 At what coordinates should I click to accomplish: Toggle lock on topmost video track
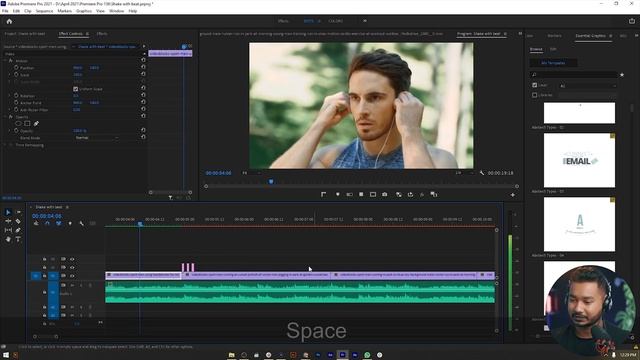coord(44,259)
